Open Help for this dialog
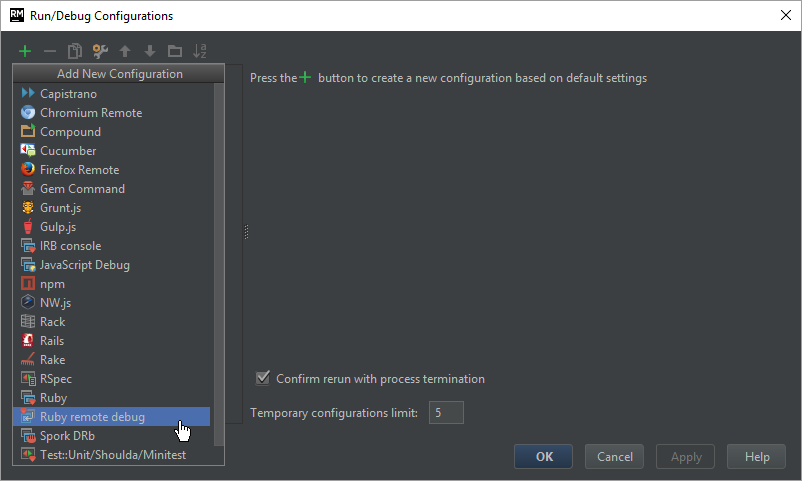Image resolution: width=802 pixels, height=481 pixels. click(x=757, y=457)
